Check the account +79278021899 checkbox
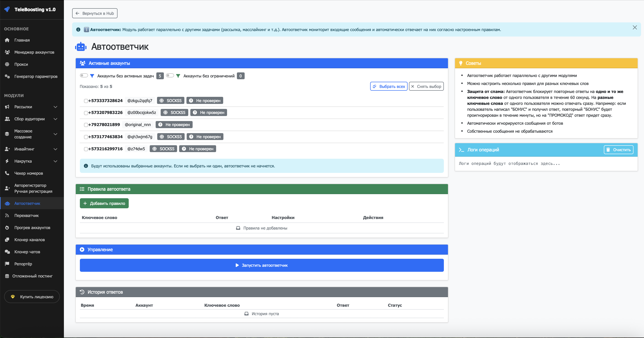 tap(86, 125)
